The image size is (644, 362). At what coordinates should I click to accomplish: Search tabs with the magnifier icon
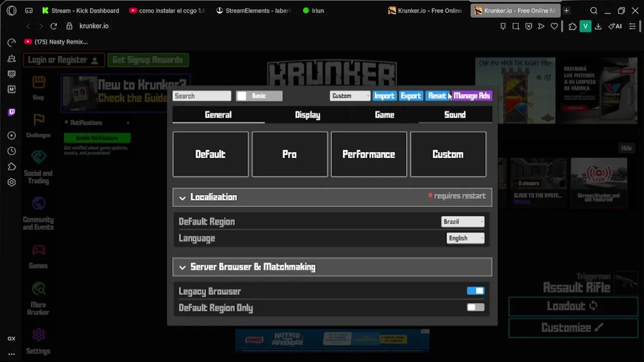point(594,11)
